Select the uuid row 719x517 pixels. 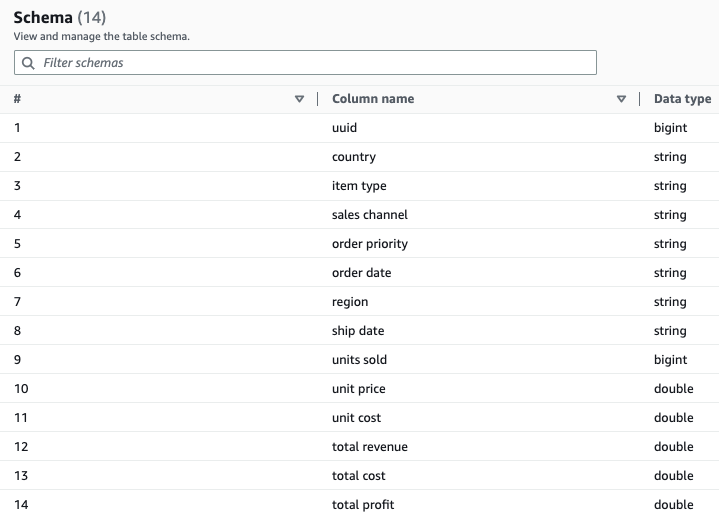tap(360, 128)
